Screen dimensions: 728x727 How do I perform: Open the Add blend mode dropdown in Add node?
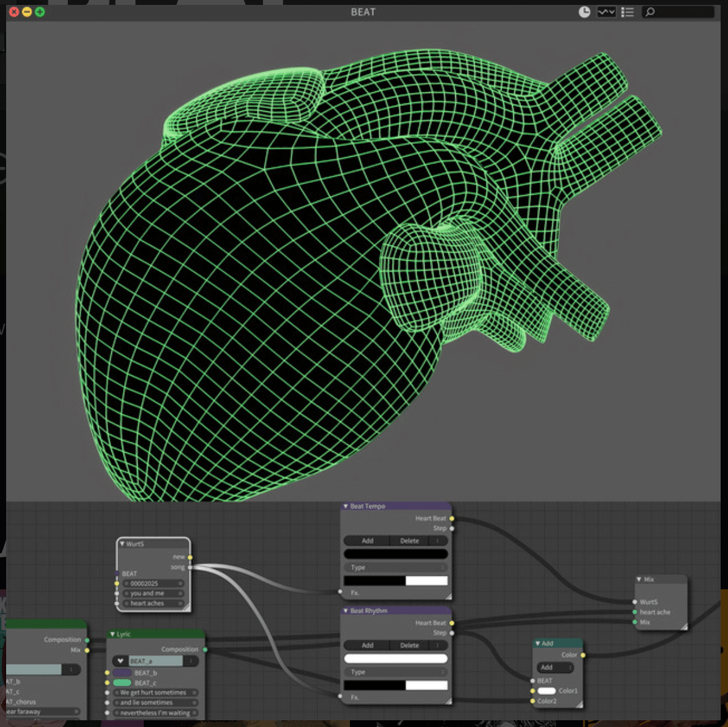click(x=555, y=668)
